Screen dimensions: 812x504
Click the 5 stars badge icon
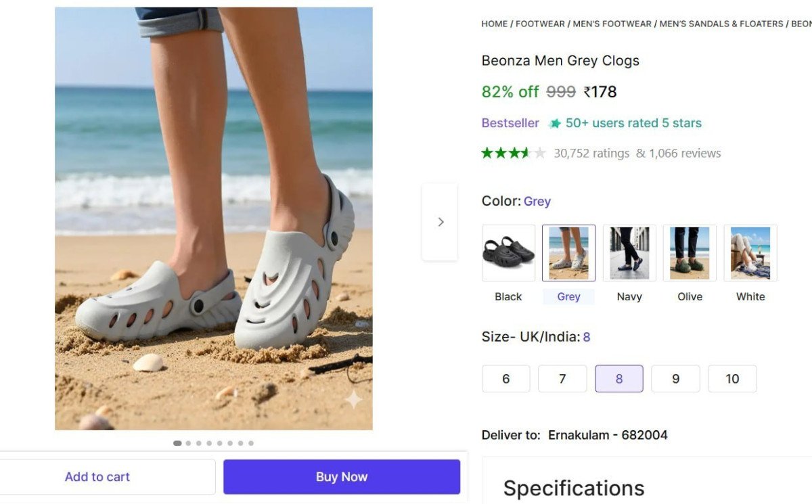tap(555, 123)
